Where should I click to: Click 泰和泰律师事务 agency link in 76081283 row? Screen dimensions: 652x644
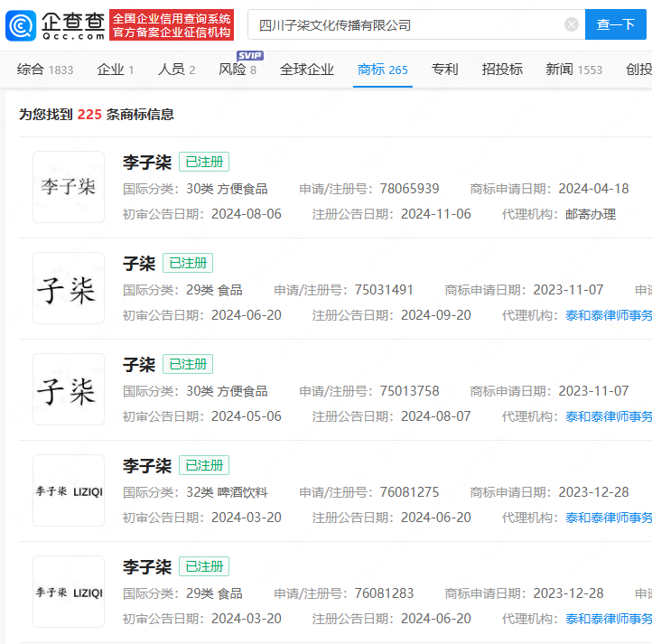pos(609,619)
